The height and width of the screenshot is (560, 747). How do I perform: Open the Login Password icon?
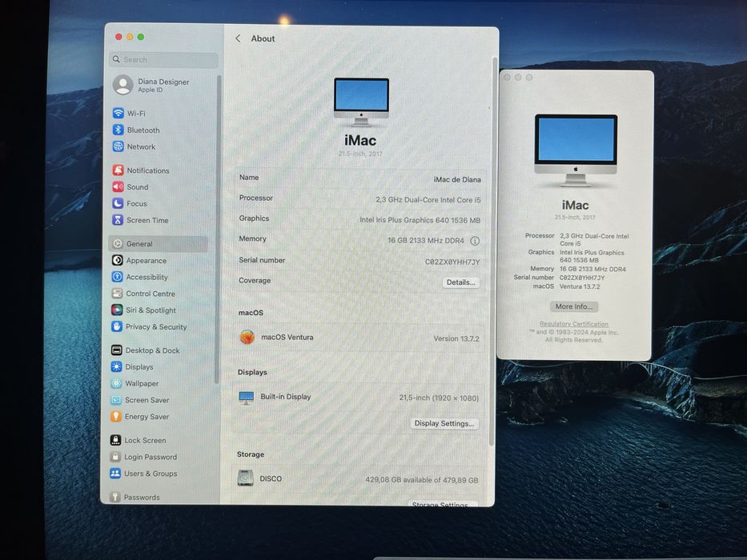[115, 457]
